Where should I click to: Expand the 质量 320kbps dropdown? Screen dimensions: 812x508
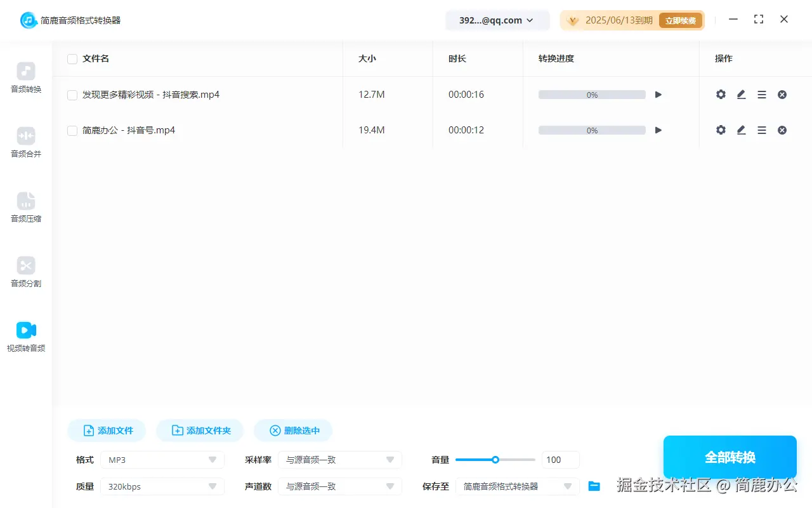[162, 486]
